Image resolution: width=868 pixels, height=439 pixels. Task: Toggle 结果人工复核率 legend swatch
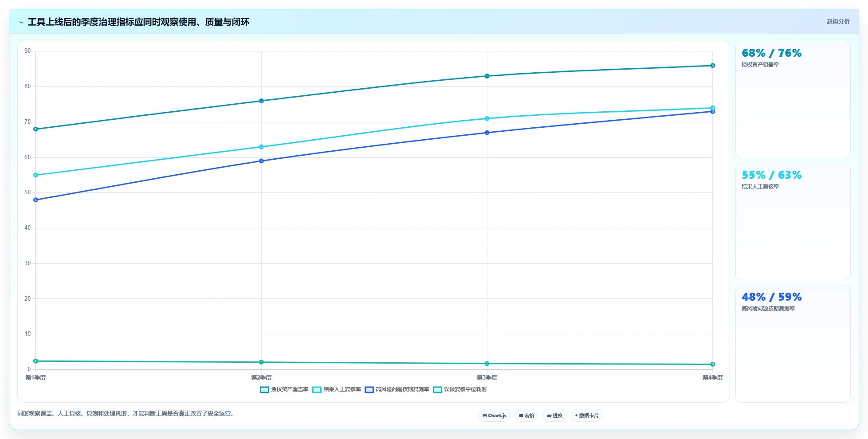click(x=317, y=390)
